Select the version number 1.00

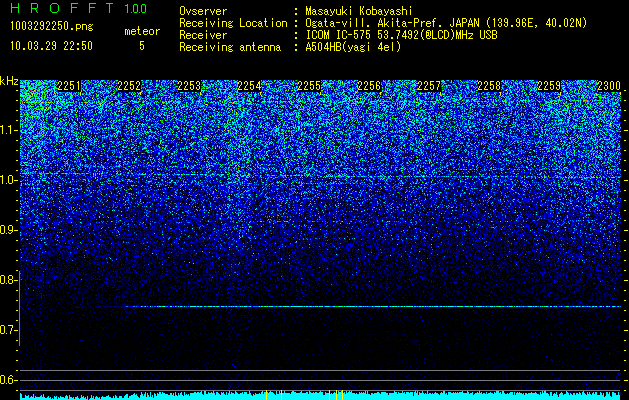click(x=136, y=8)
